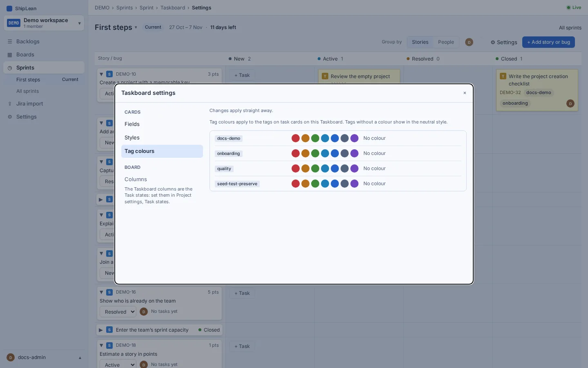Collapse the DEMO-18 story row
The image size is (588, 368).
coord(101,345)
